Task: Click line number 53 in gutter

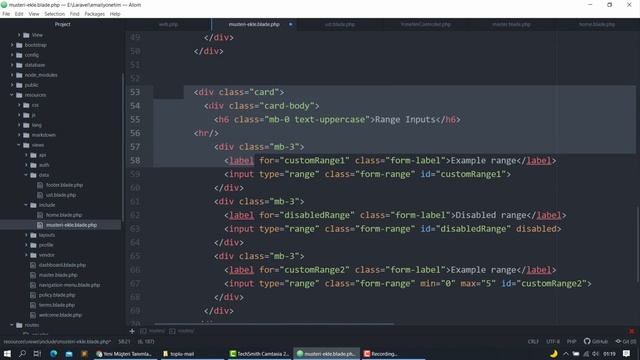Action: pos(135,92)
